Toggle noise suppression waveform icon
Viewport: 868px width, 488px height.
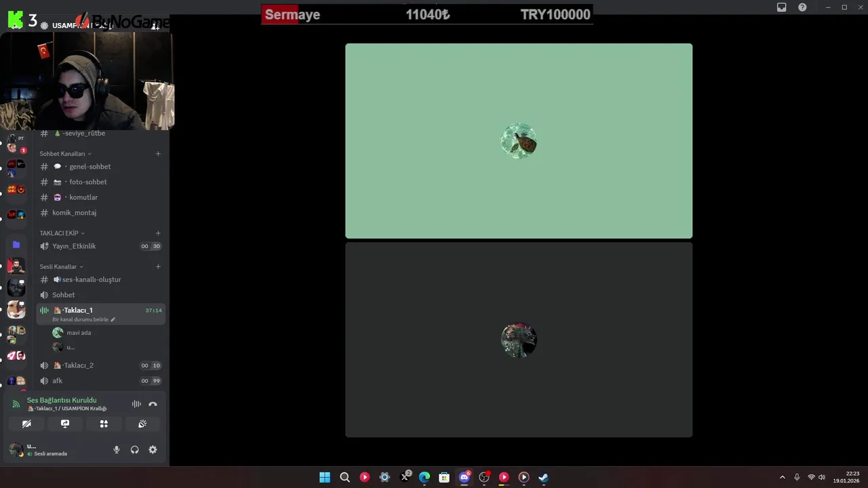click(x=136, y=404)
